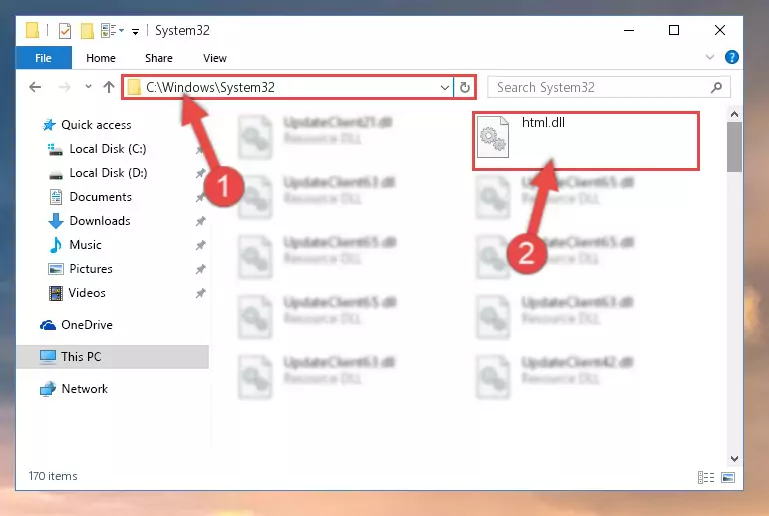Image resolution: width=769 pixels, height=516 pixels.
Task: Switch to Details view icon in status bar
Action: tap(706, 477)
